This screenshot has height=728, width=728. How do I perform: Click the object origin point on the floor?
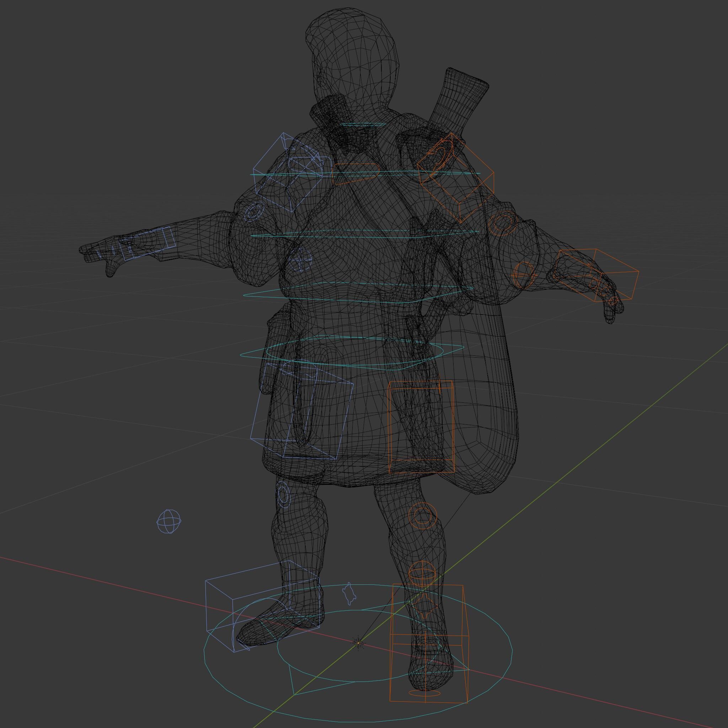pos(358,643)
